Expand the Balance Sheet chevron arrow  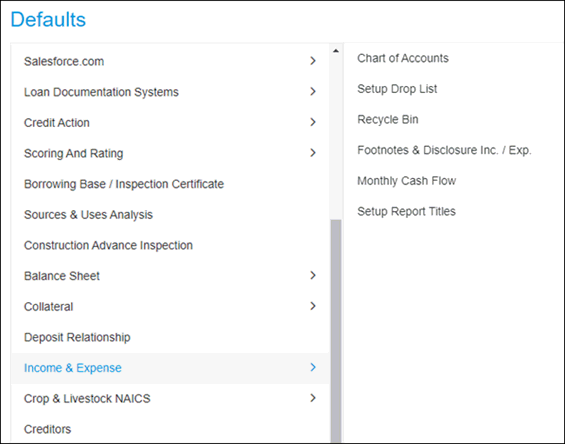pyautogui.click(x=313, y=275)
